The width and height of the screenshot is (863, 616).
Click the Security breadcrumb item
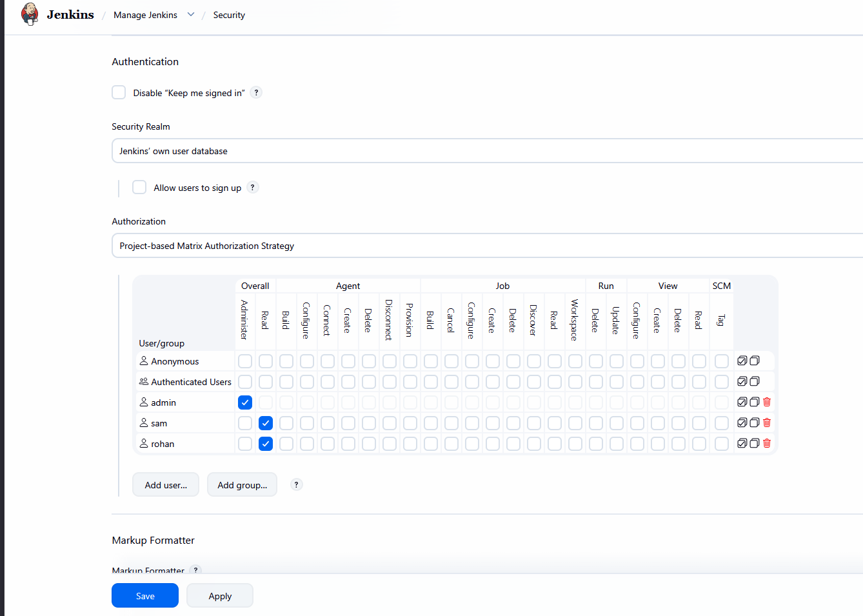229,15
